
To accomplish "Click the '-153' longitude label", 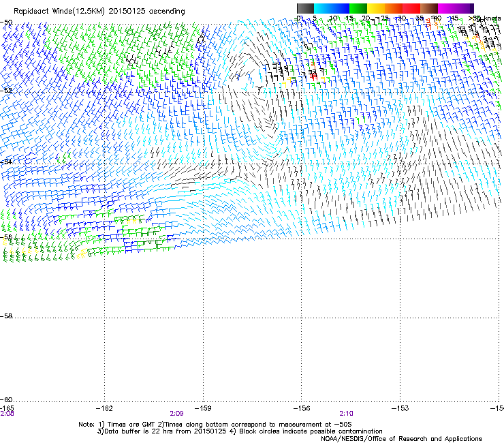I will 400,408.
